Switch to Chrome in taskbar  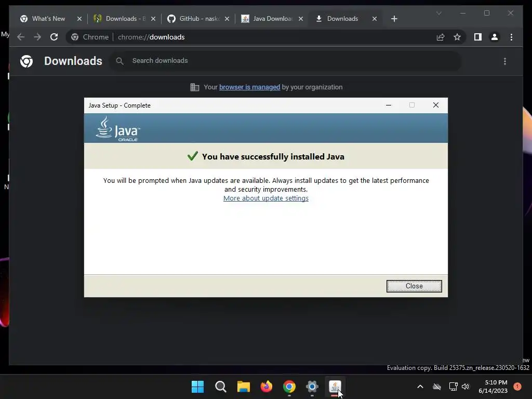coord(289,387)
